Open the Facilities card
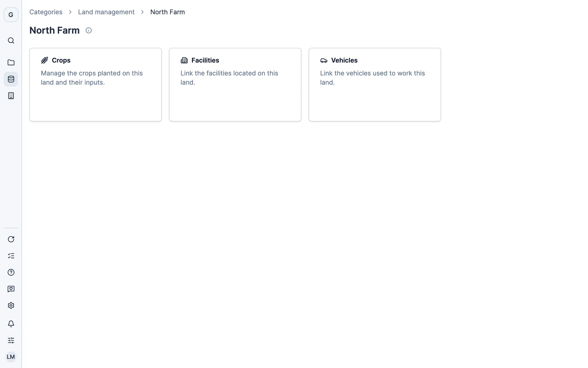 (235, 85)
